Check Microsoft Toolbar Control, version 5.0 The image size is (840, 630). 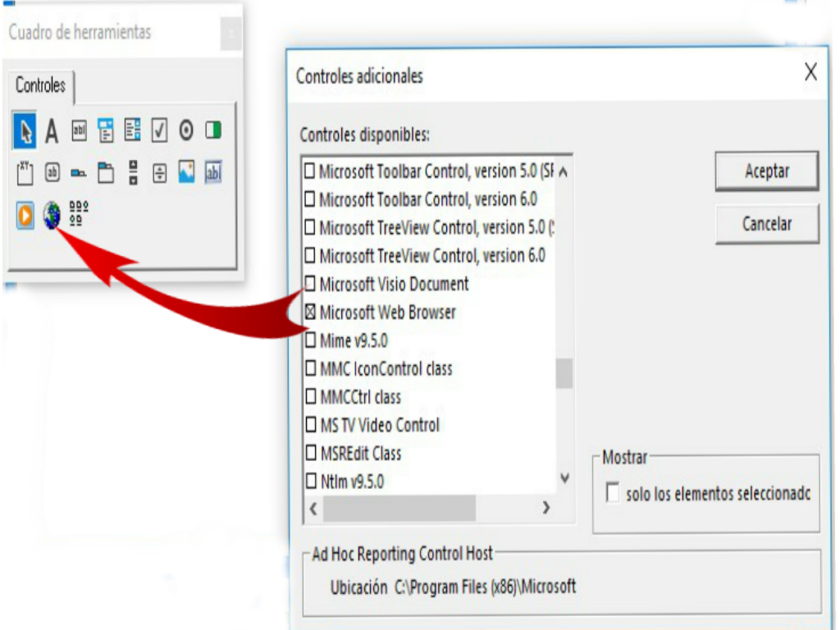click(309, 171)
